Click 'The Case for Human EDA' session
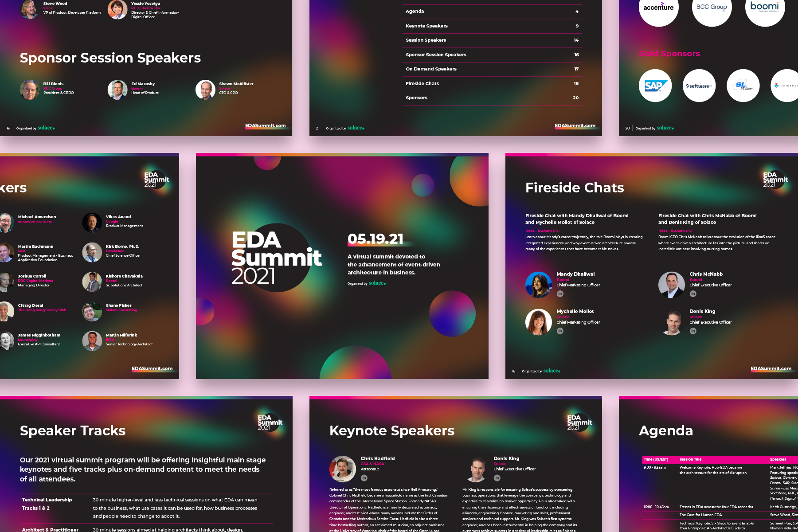 coord(701,515)
